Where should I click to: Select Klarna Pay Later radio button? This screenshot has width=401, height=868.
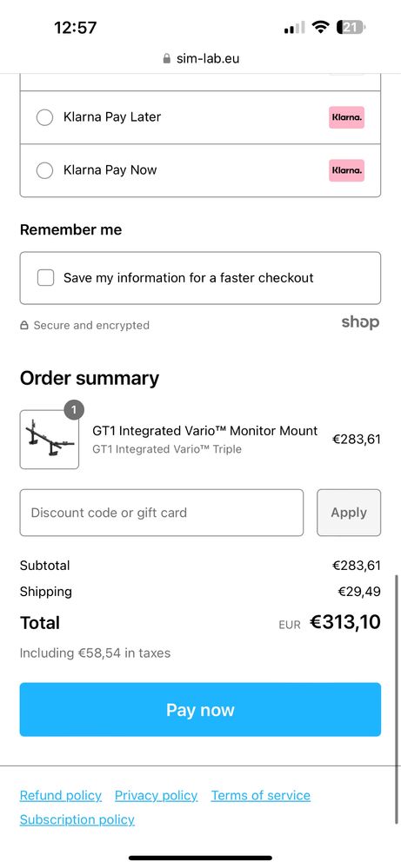tap(44, 117)
